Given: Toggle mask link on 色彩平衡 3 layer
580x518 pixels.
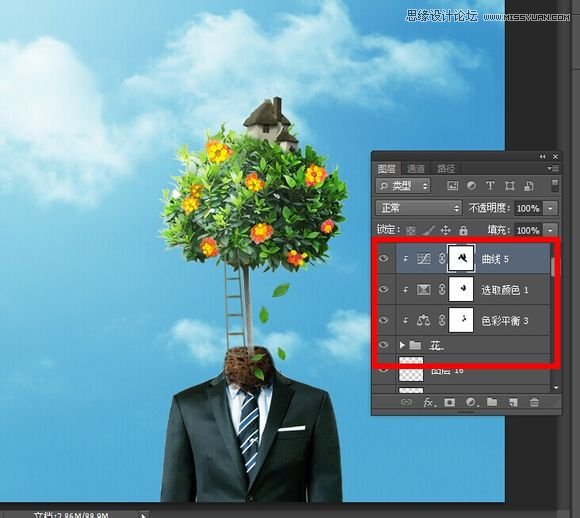Looking at the screenshot, I should coord(442,320).
